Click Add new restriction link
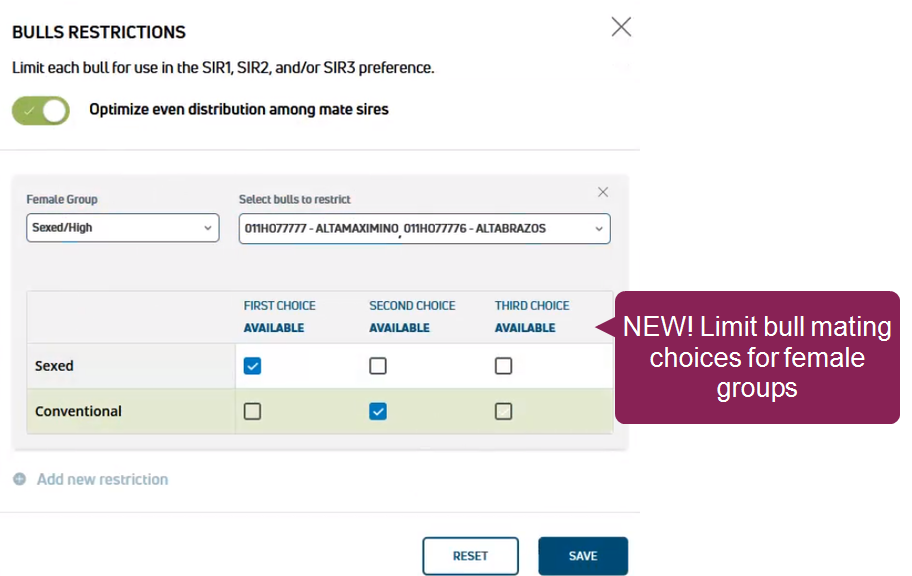Viewport: 912px width, 576px height. coord(102,479)
